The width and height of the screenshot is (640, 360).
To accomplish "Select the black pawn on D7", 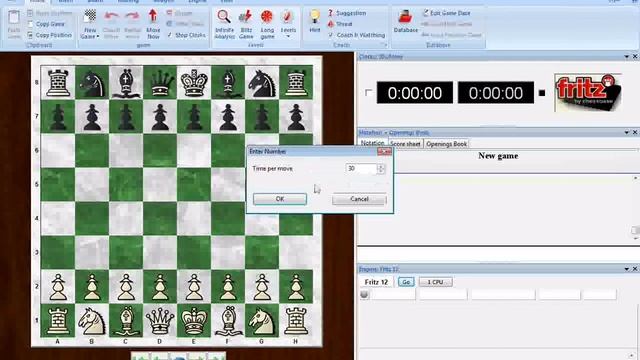I will [x=160, y=116].
